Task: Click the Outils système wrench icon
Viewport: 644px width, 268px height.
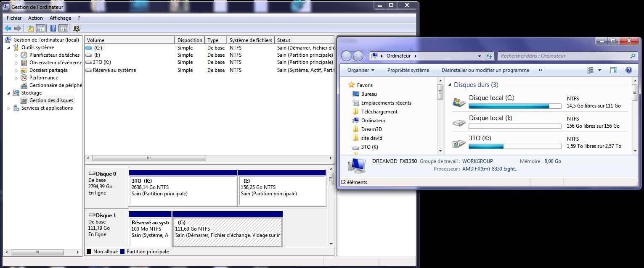Action: tap(16, 47)
